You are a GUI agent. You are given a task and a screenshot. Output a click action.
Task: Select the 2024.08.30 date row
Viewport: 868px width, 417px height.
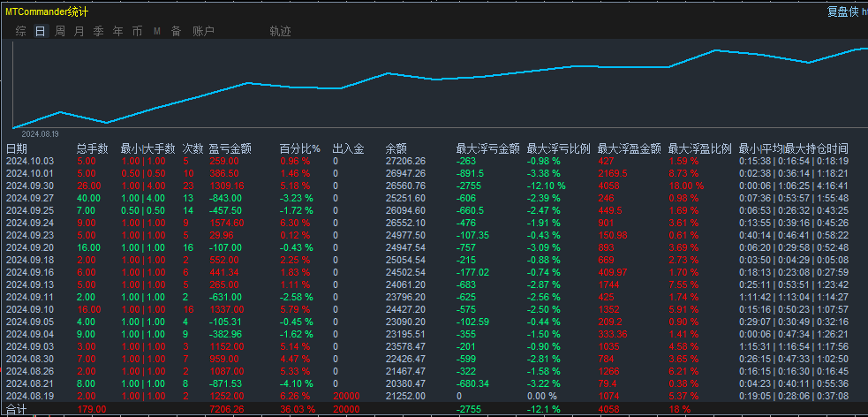[30, 359]
